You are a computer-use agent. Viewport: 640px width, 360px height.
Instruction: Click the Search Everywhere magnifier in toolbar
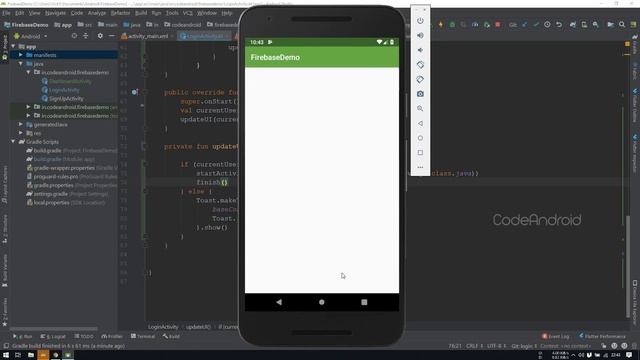click(622, 25)
